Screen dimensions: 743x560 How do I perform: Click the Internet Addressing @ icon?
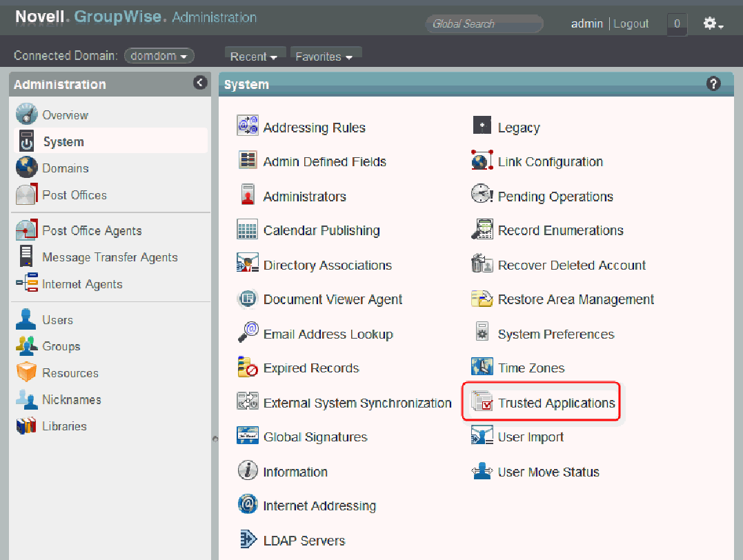click(x=248, y=503)
